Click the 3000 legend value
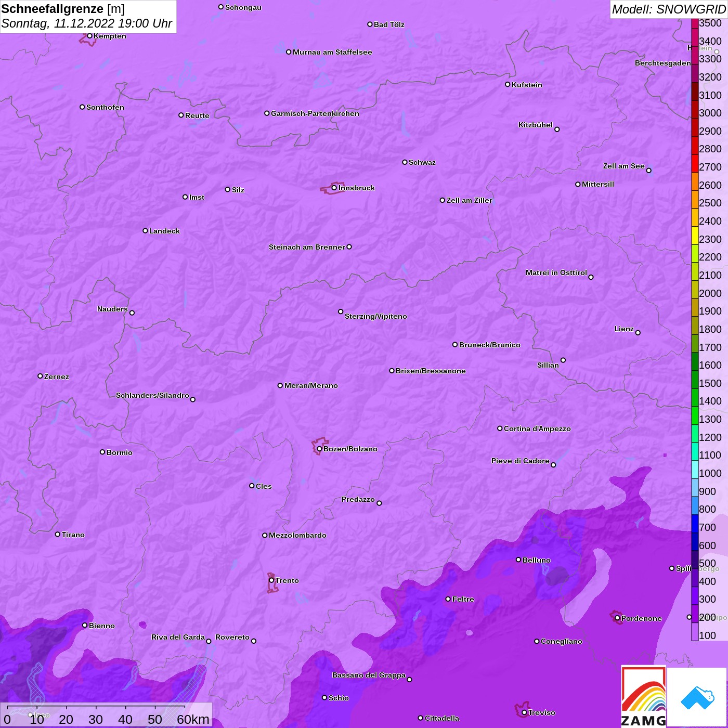 click(x=710, y=113)
